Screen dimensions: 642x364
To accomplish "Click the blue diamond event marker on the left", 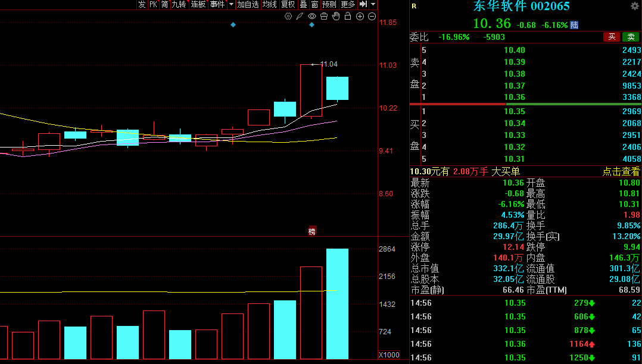I will tap(233, 25).
